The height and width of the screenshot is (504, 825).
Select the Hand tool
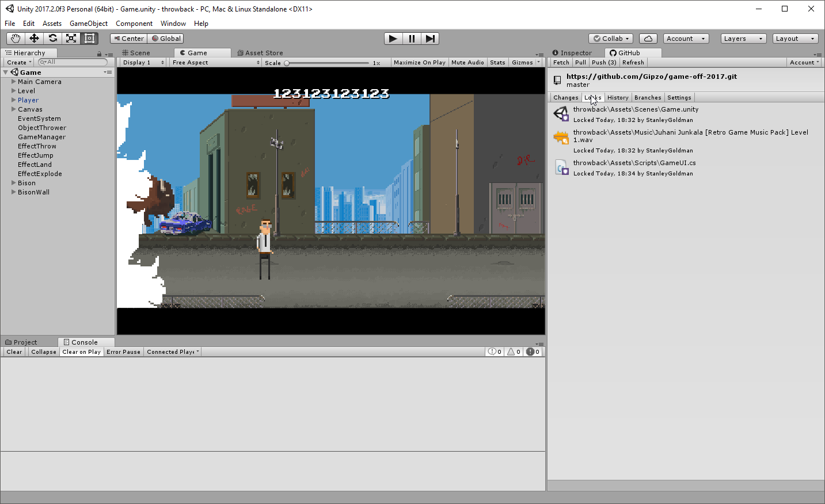[x=15, y=38]
